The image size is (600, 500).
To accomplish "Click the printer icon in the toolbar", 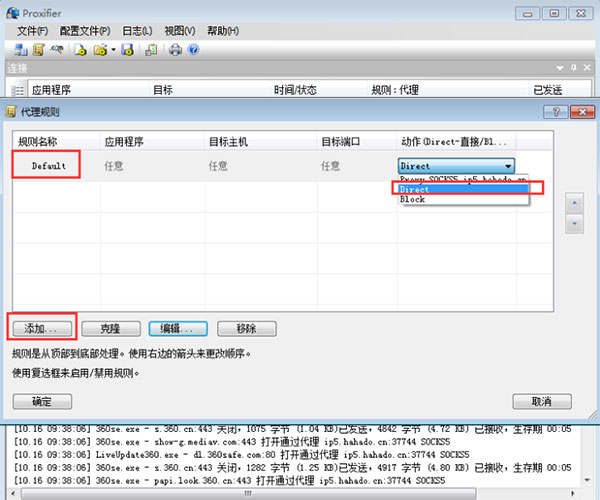I will [x=176, y=50].
